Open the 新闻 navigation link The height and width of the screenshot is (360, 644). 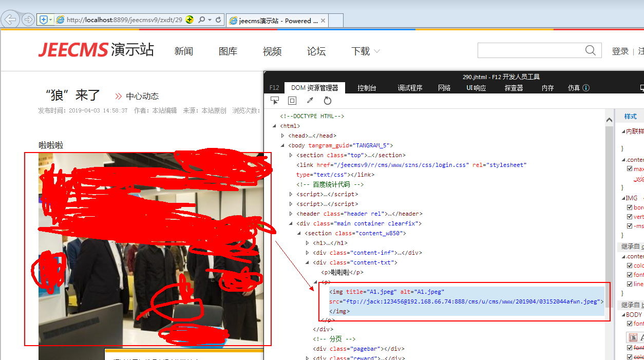[x=183, y=51]
